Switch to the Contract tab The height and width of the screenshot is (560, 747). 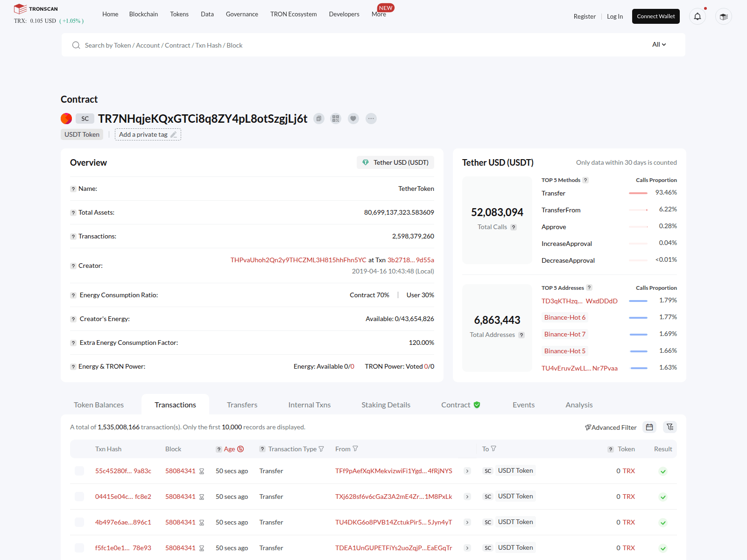tap(460, 405)
